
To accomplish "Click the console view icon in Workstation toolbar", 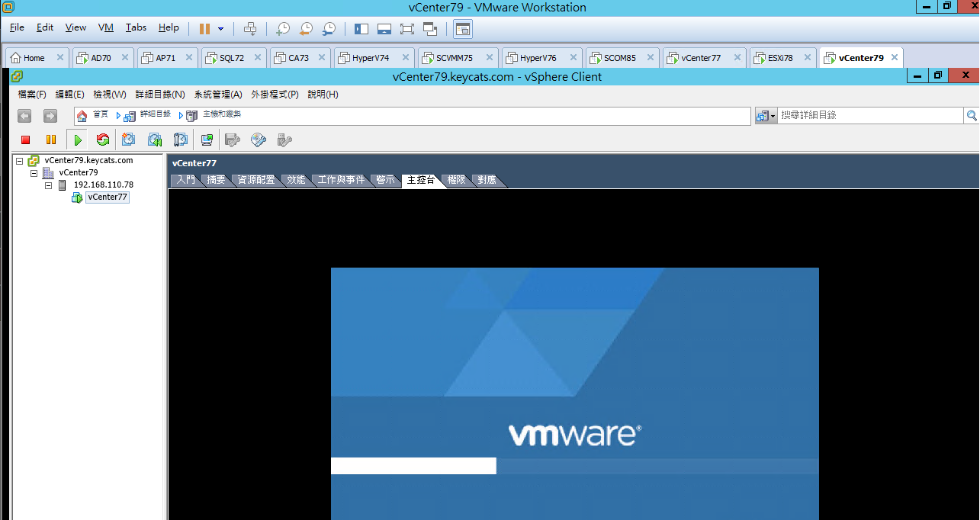I will (x=463, y=29).
